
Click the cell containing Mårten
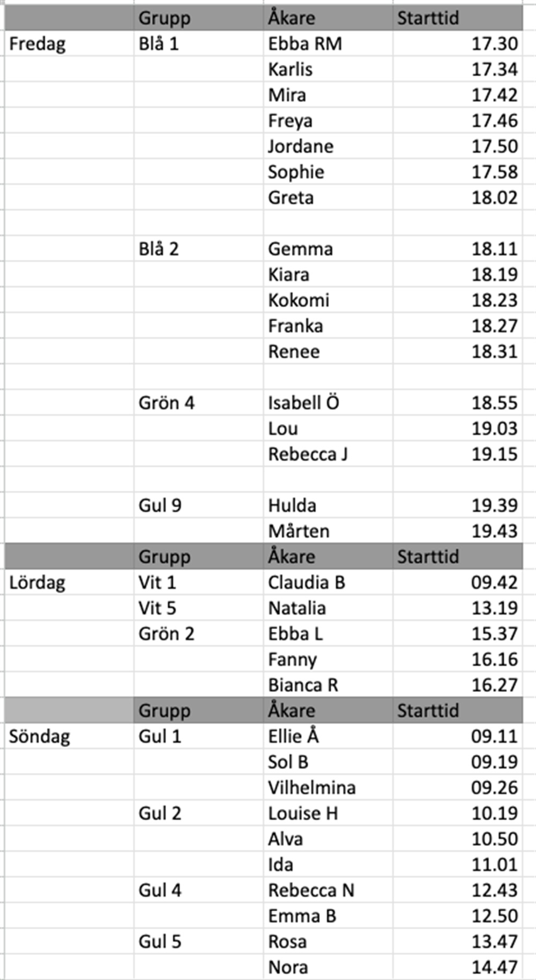coord(299,532)
